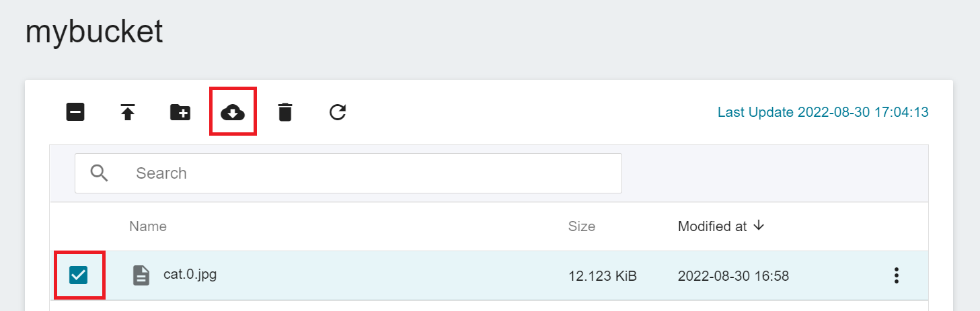Click the Modified at column header
This screenshot has width=980, height=311.
click(712, 226)
